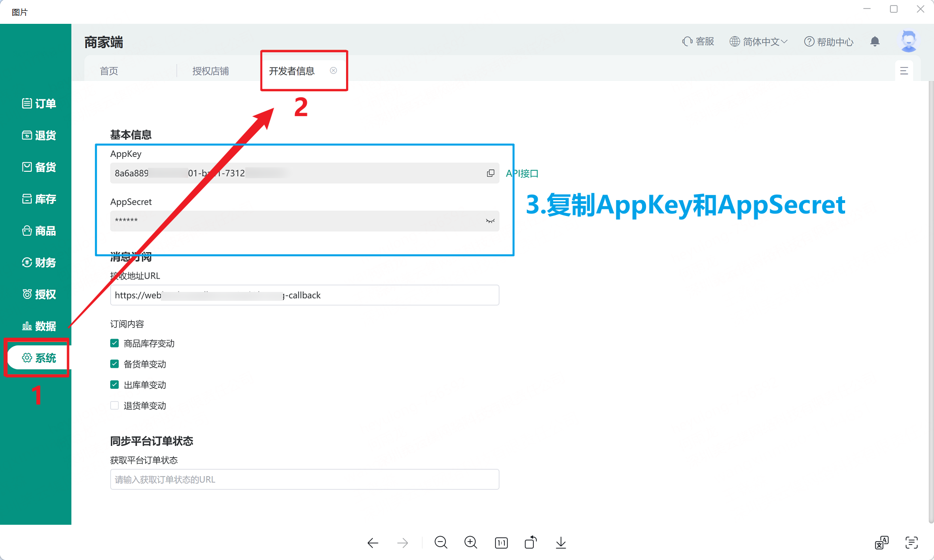This screenshot has width=934, height=560.
Task: Open the API接口 link
Action: tap(522, 173)
